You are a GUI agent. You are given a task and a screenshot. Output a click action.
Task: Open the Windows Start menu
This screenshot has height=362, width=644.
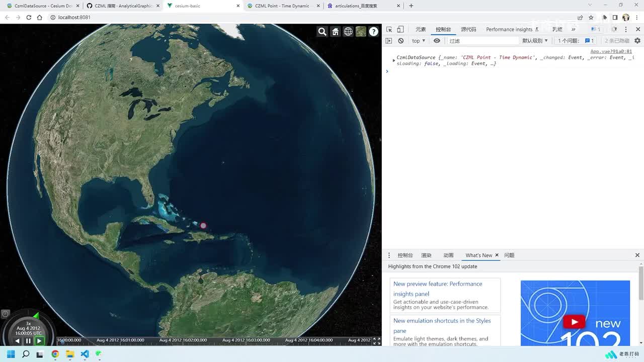pos(11,354)
